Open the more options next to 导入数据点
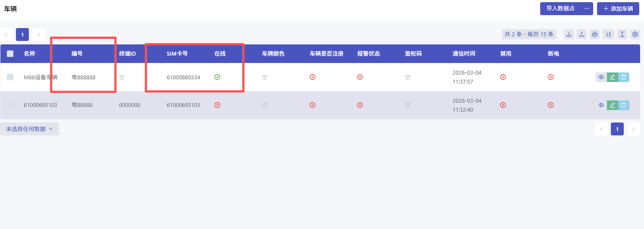The height and width of the screenshot is (229, 644). click(x=587, y=9)
